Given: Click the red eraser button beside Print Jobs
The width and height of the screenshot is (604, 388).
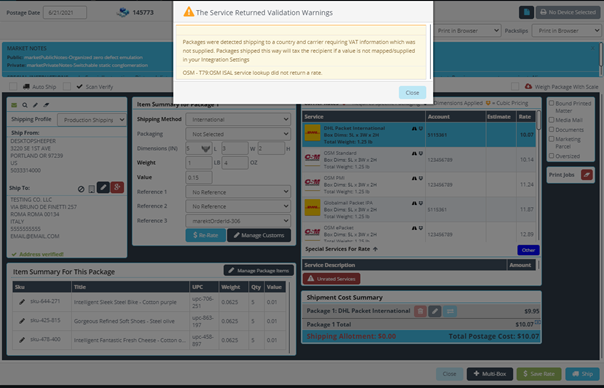Looking at the screenshot, I should click(587, 175).
